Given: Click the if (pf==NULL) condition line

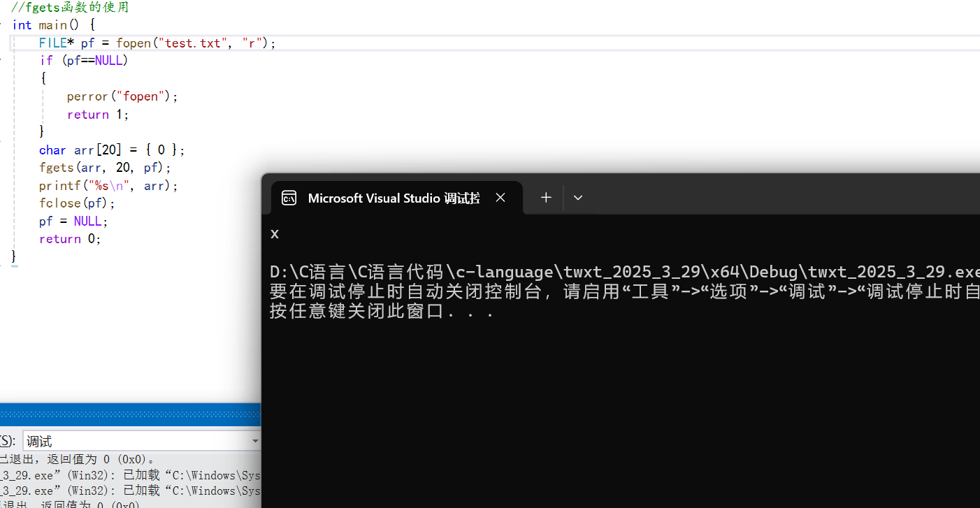Looking at the screenshot, I should pos(84,61).
